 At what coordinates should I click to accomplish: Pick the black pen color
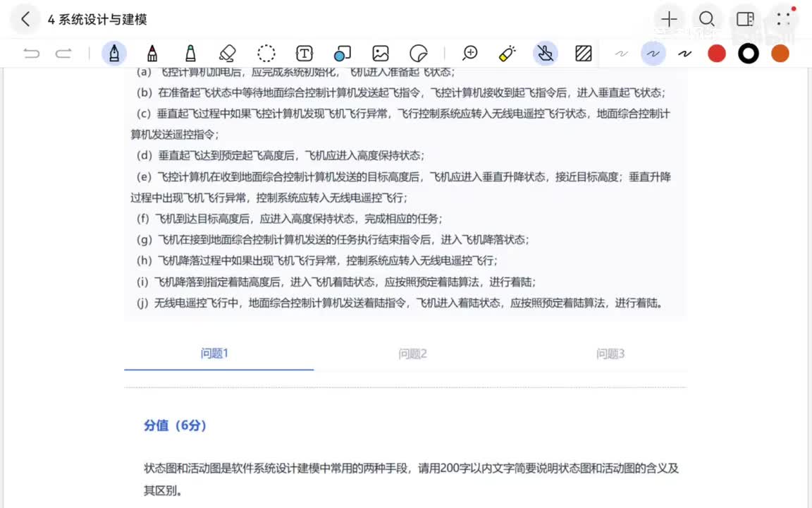tap(749, 54)
